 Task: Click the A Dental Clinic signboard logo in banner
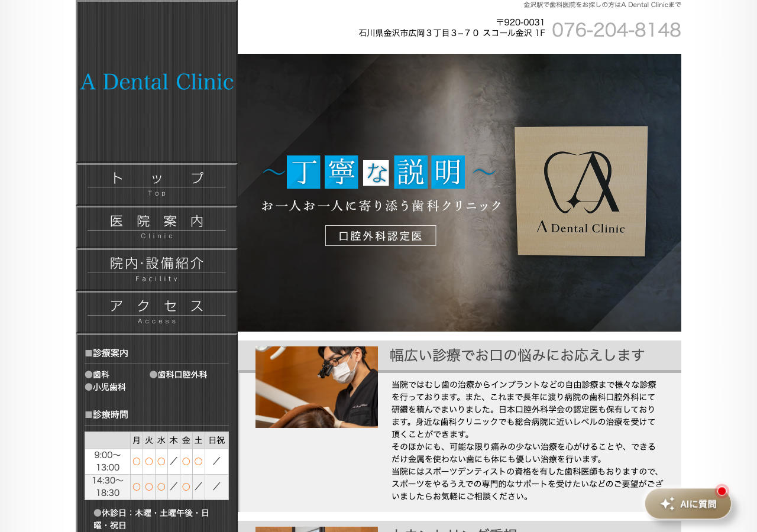click(x=581, y=192)
